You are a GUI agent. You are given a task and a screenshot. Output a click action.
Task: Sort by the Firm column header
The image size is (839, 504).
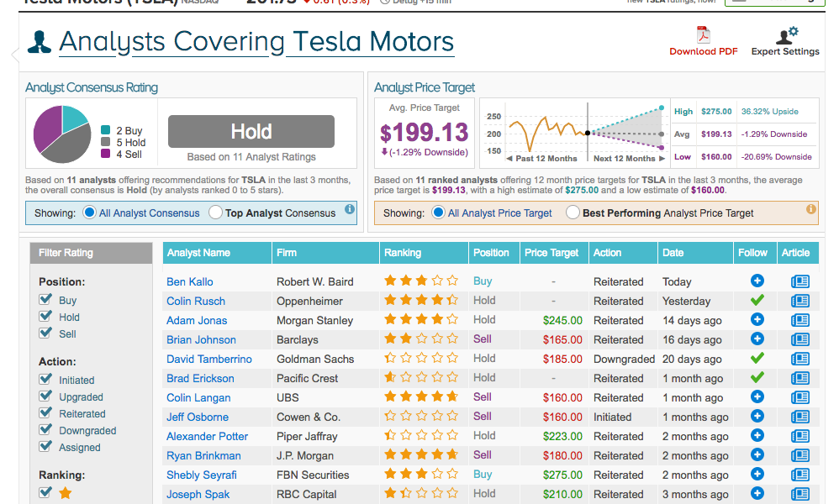[325, 253]
